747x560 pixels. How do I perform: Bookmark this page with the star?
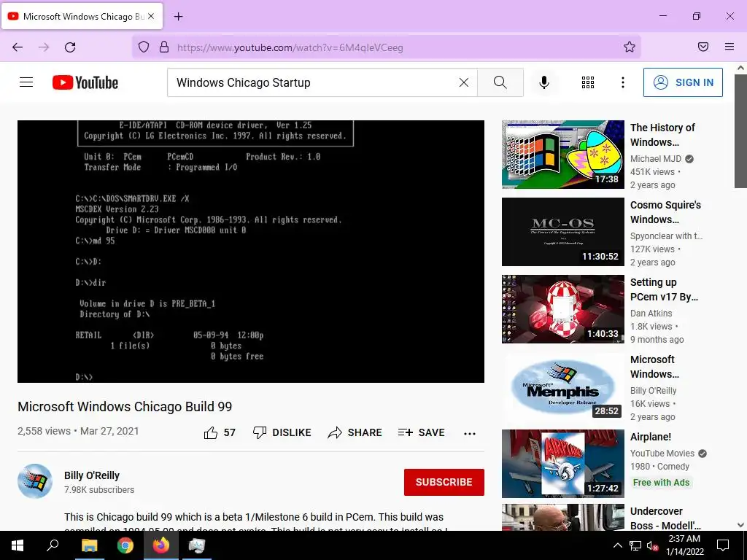pos(630,47)
